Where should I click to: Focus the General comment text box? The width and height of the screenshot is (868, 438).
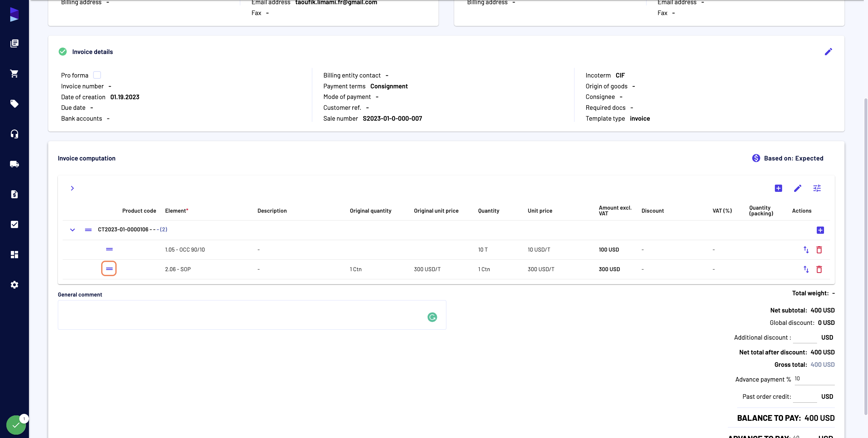click(x=252, y=315)
